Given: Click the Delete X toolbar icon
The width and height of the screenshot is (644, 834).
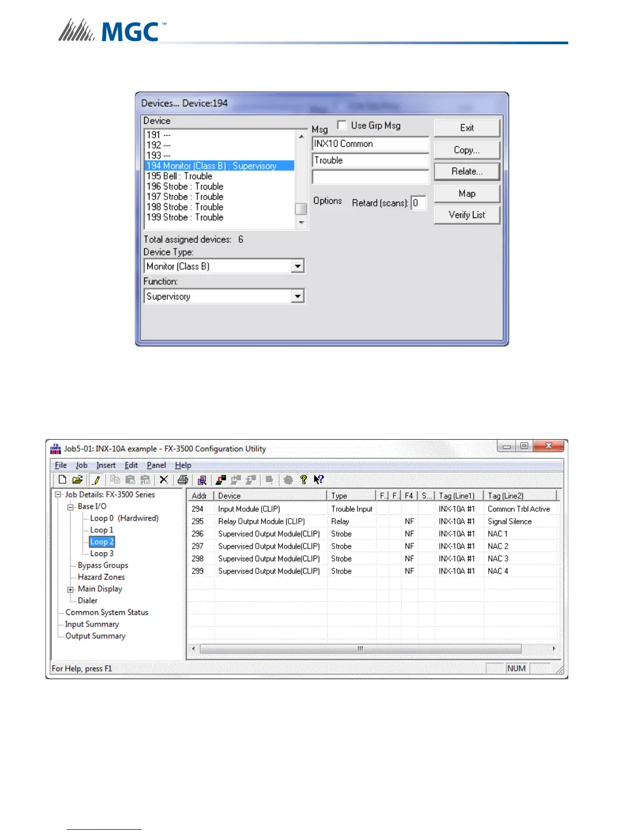Looking at the screenshot, I should tap(164, 480).
